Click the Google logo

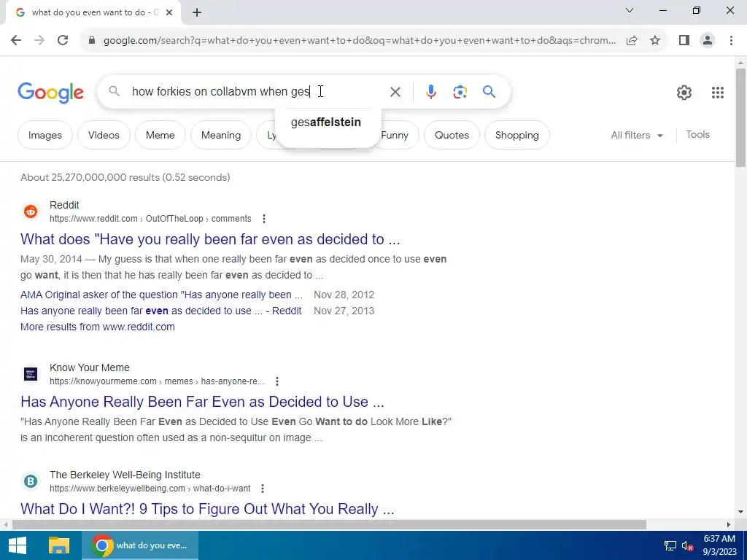click(x=50, y=93)
